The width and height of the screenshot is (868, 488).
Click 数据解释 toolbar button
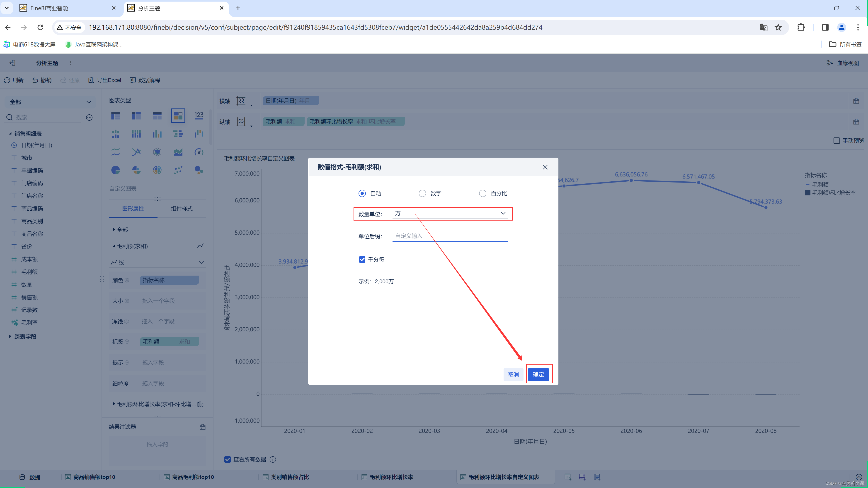click(145, 80)
